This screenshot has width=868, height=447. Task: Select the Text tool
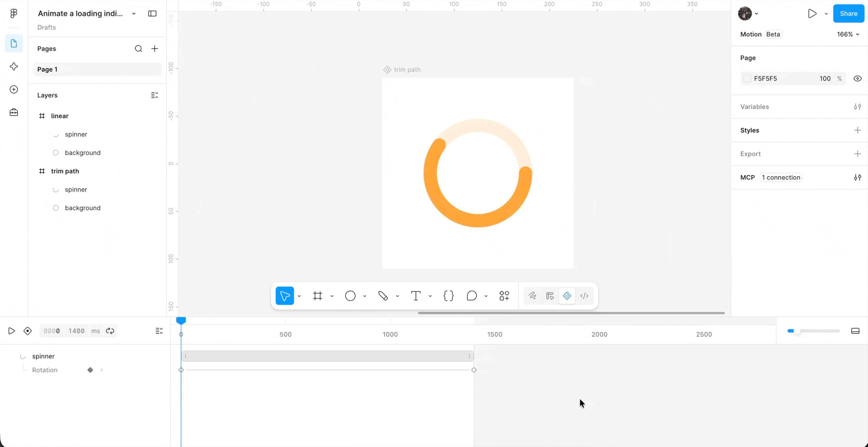coord(416,296)
